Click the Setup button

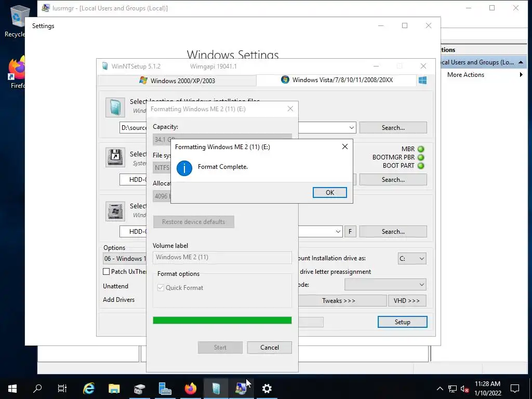coord(403,322)
